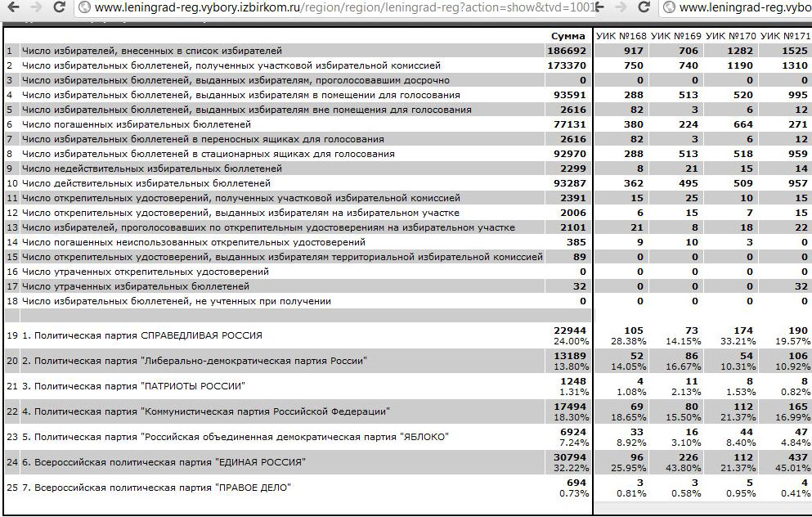Open the УИК №170 column header
The width and height of the screenshot is (812, 517).
[730, 36]
